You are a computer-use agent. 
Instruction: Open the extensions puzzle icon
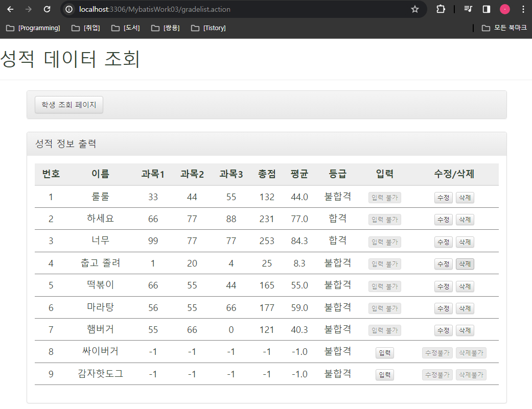coord(441,9)
